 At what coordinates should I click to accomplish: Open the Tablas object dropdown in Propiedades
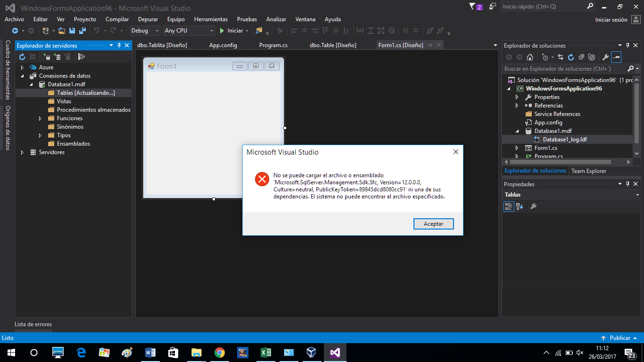pos(637,195)
